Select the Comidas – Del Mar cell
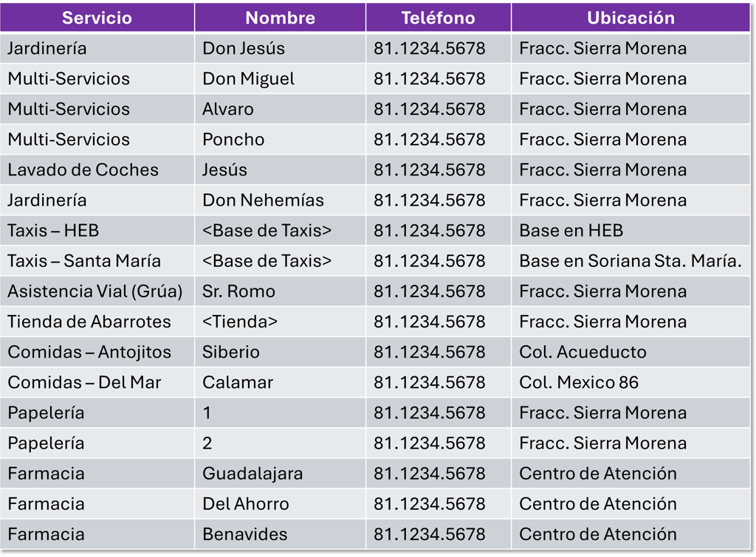 coord(97,382)
